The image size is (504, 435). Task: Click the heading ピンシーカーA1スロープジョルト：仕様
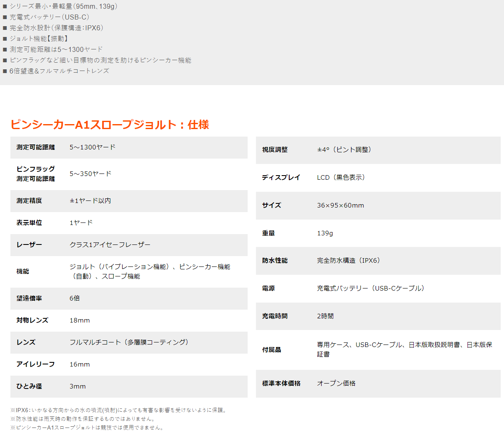point(110,125)
